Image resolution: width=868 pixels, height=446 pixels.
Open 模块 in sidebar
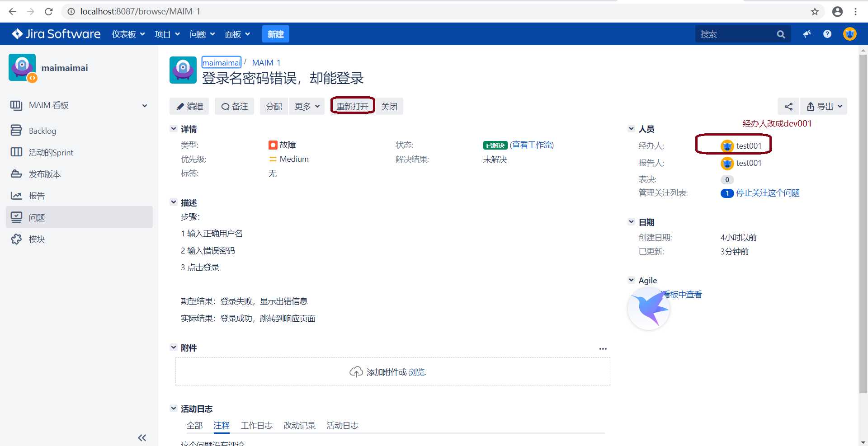pos(37,239)
